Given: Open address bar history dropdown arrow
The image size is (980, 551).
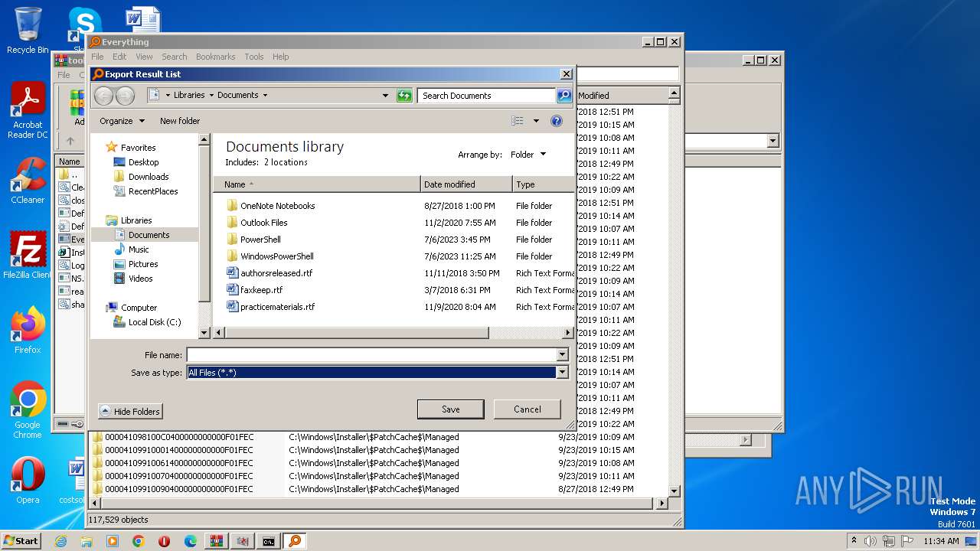Looking at the screenshot, I should click(x=385, y=96).
